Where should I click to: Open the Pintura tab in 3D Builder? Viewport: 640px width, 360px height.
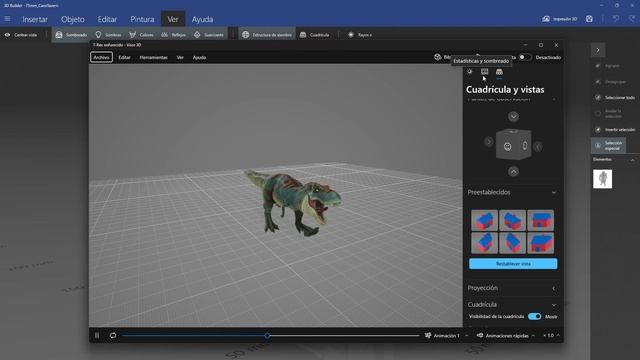[142, 19]
